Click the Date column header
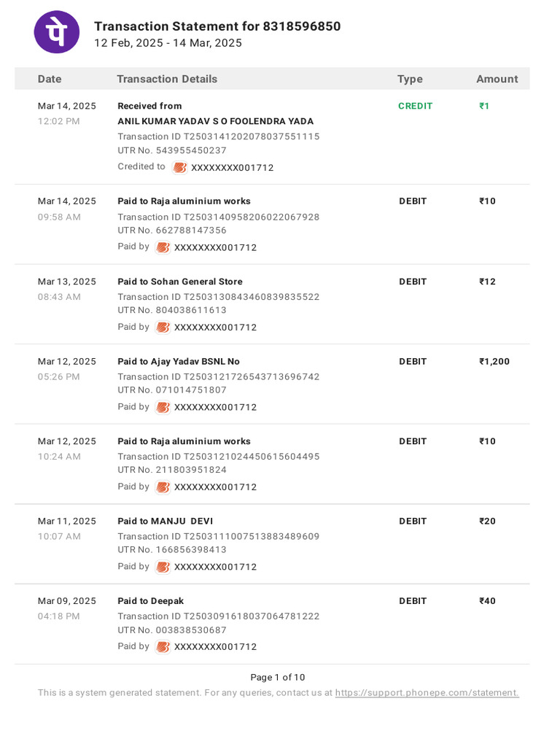The width and height of the screenshot is (560, 747). coord(50,79)
